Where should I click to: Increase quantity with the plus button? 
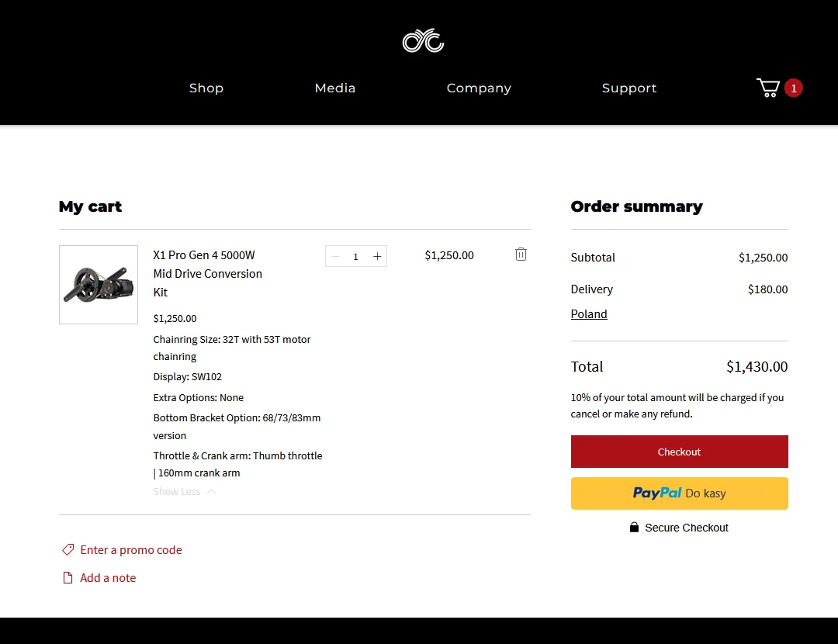[x=377, y=256]
